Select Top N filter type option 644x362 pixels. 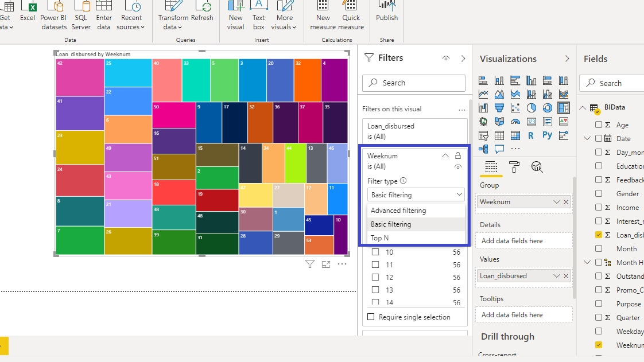(380, 238)
